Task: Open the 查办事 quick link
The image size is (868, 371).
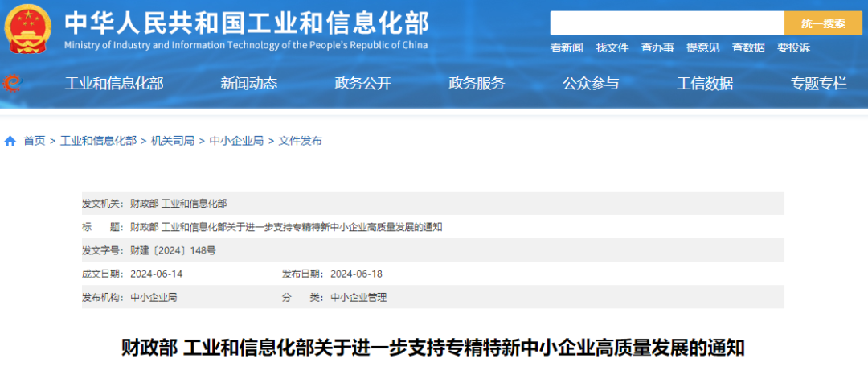Action: pyautogui.click(x=657, y=48)
